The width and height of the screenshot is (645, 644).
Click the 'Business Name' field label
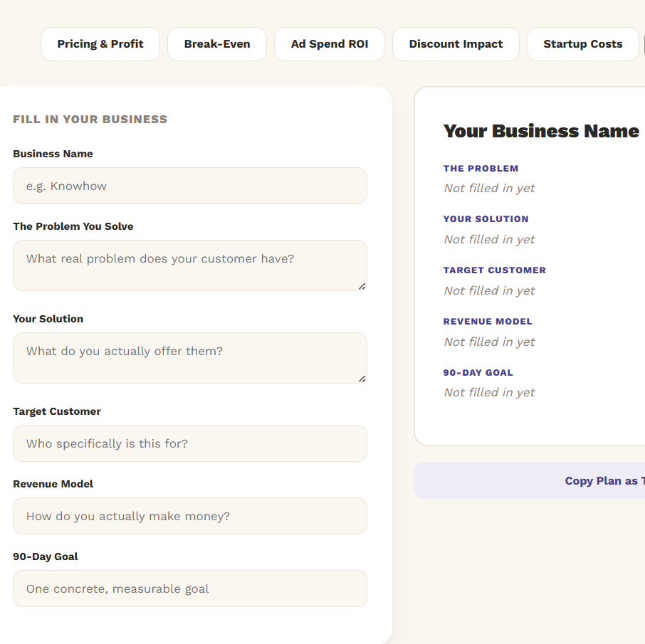(53, 154)
